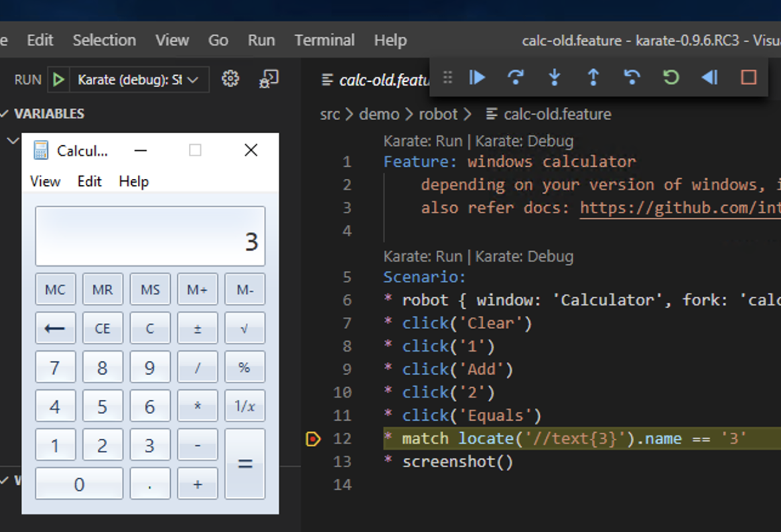Click the decimal point button
This screenshot has width=781, height=532.
tap(150, 484)
